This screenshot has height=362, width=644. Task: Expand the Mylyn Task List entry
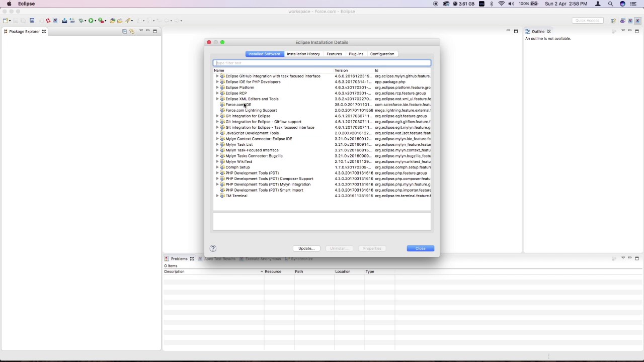tap(217, 145)
